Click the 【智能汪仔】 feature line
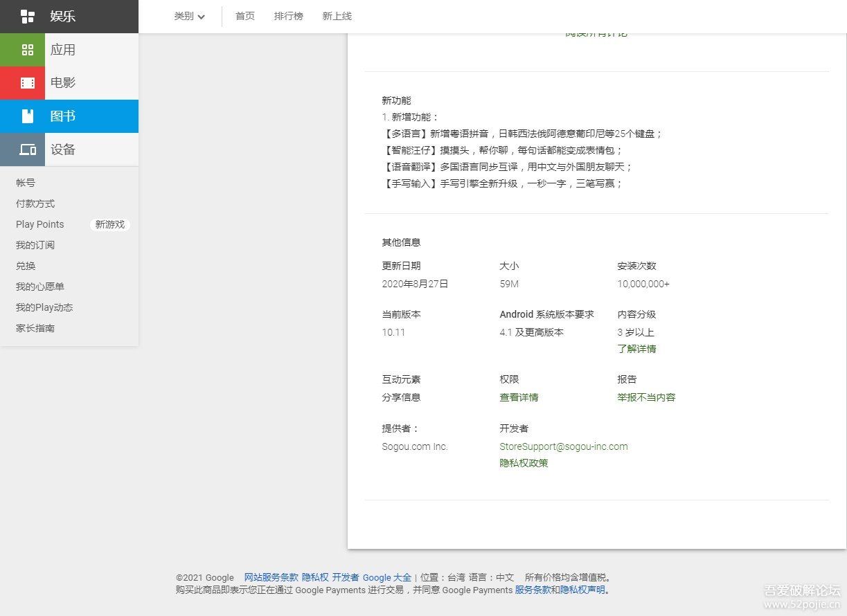The image size is (847, 616). click(503, 150)
